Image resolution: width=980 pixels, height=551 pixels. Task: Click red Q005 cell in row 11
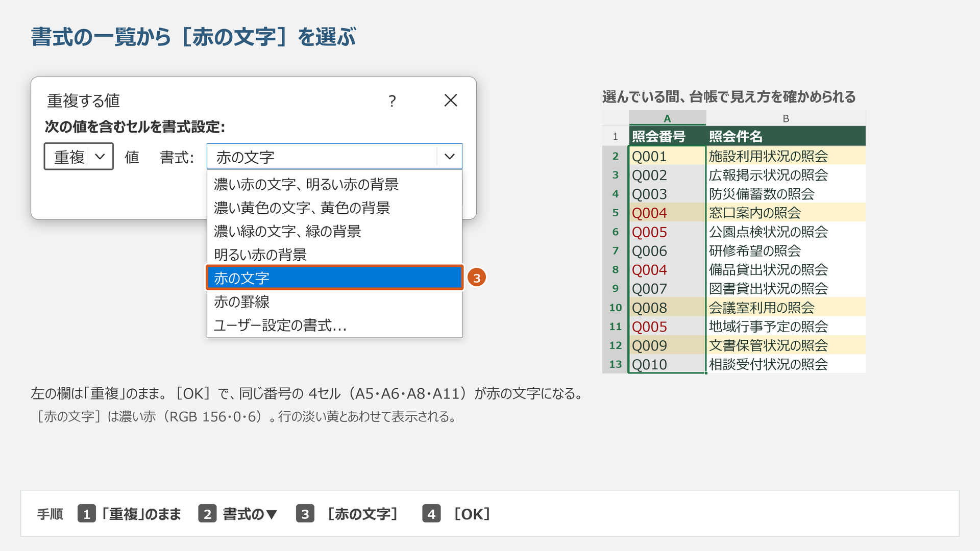[667, 327]
